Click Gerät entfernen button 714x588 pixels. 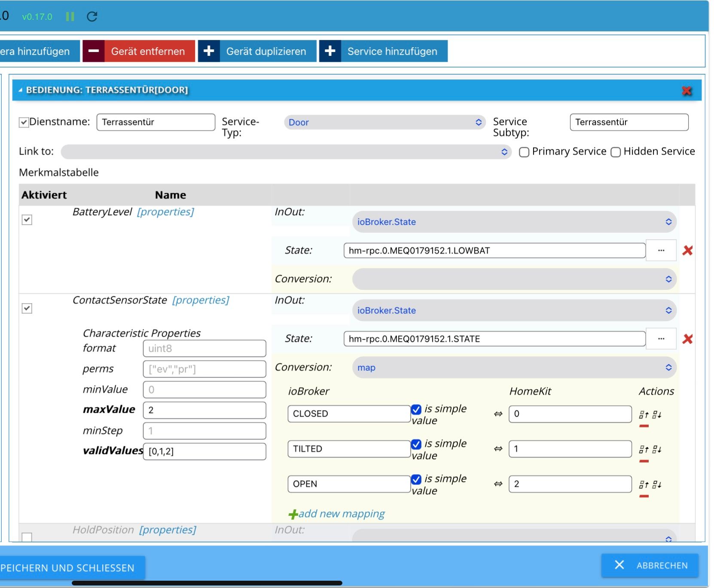pyautogui.click(x=139, y=51)
